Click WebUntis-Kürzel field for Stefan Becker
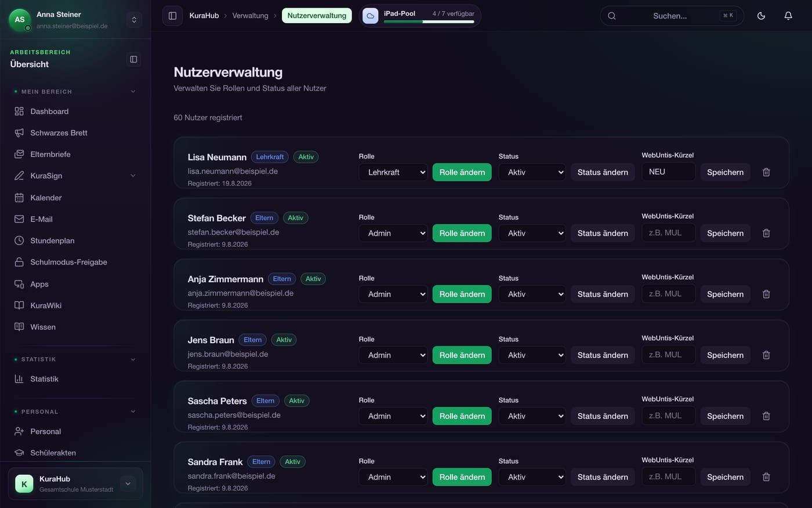The height and width of the screenshot is (508, 812). pyautogui.click(x=668, y=233)
